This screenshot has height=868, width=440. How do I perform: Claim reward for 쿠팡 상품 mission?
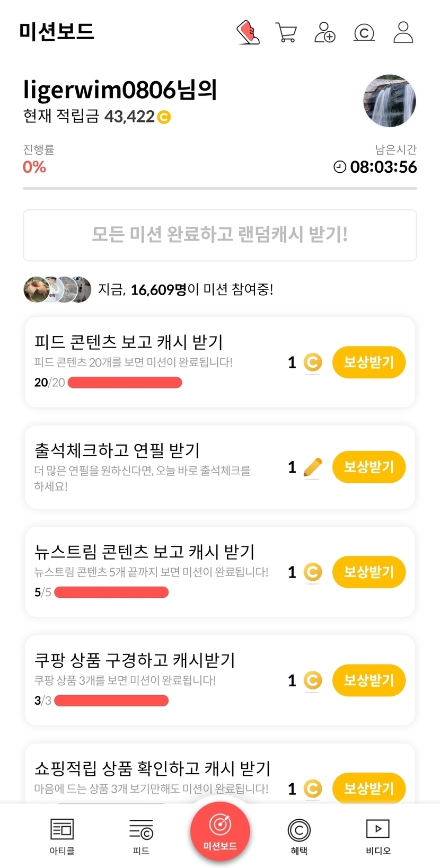[x=369, y=680]
